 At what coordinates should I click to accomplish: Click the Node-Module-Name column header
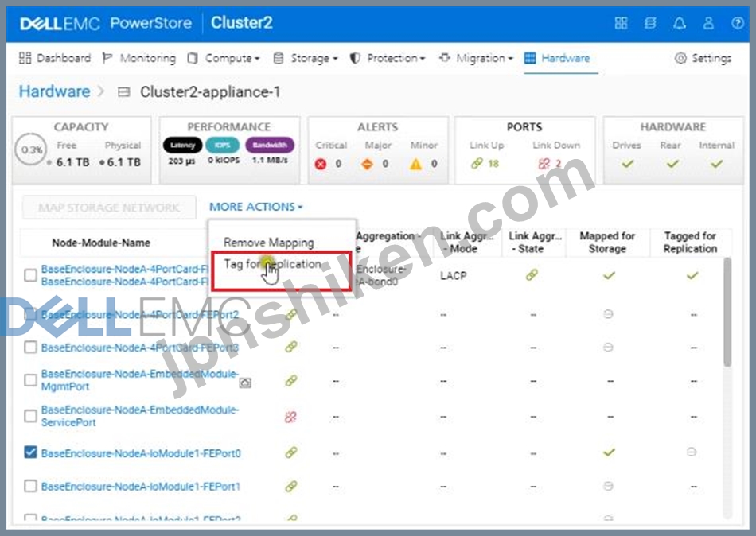(101, 243)
